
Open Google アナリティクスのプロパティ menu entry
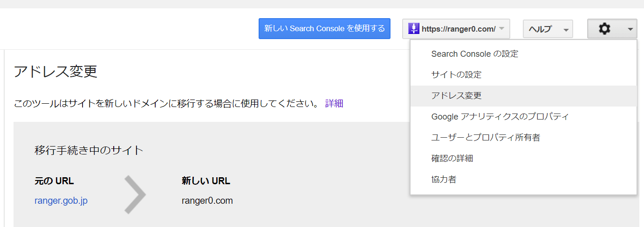click(523, 117)
